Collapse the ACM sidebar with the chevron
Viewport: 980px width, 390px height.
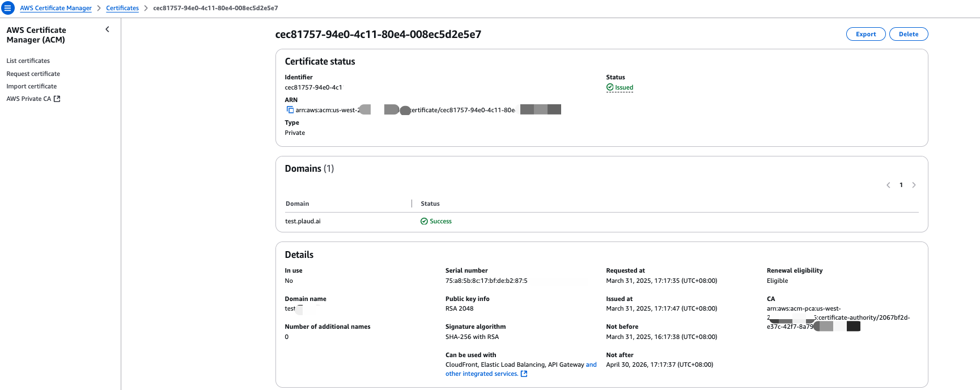[107, 29]
